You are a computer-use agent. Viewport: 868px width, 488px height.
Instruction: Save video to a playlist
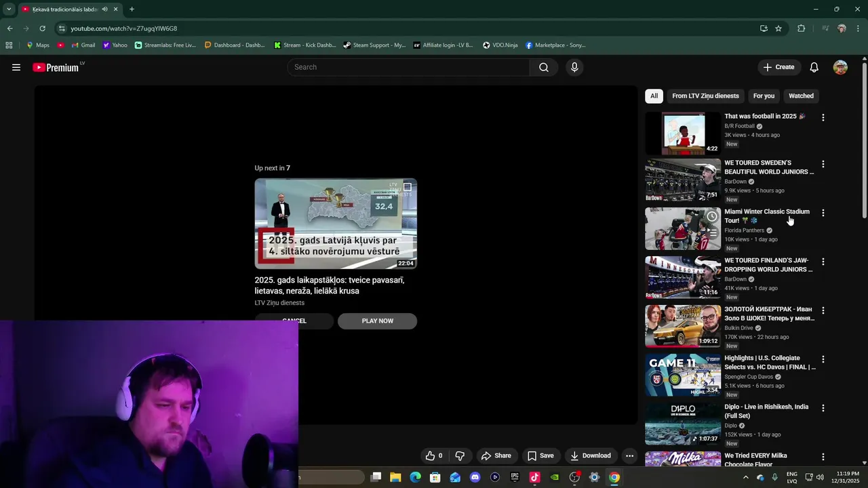click(540, 455)
